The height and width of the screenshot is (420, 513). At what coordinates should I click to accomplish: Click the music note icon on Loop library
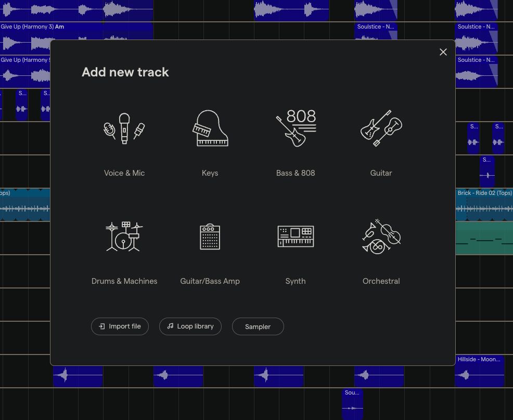170,326
